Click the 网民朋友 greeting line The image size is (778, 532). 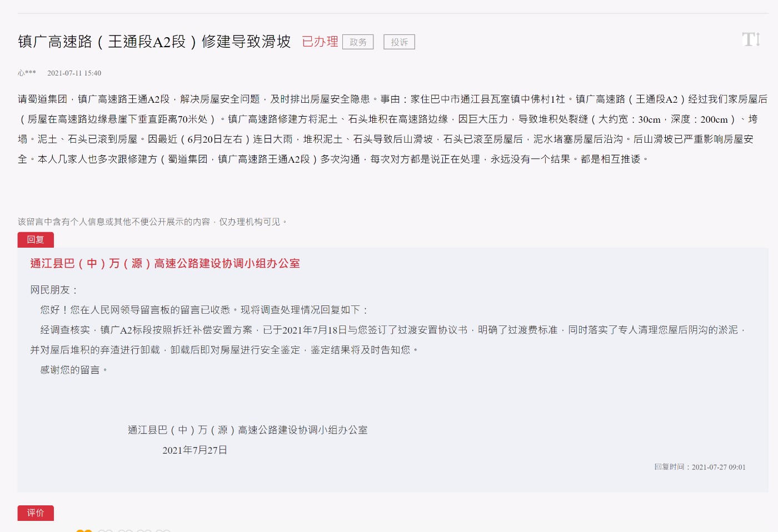pyautogui.click(x=54, y=290)
